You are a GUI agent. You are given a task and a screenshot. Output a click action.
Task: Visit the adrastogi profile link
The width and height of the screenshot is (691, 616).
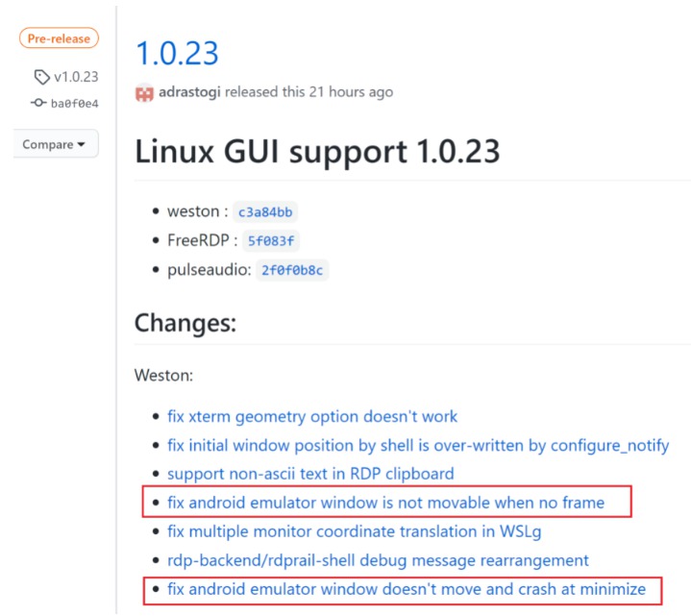[x=189, y=91]
